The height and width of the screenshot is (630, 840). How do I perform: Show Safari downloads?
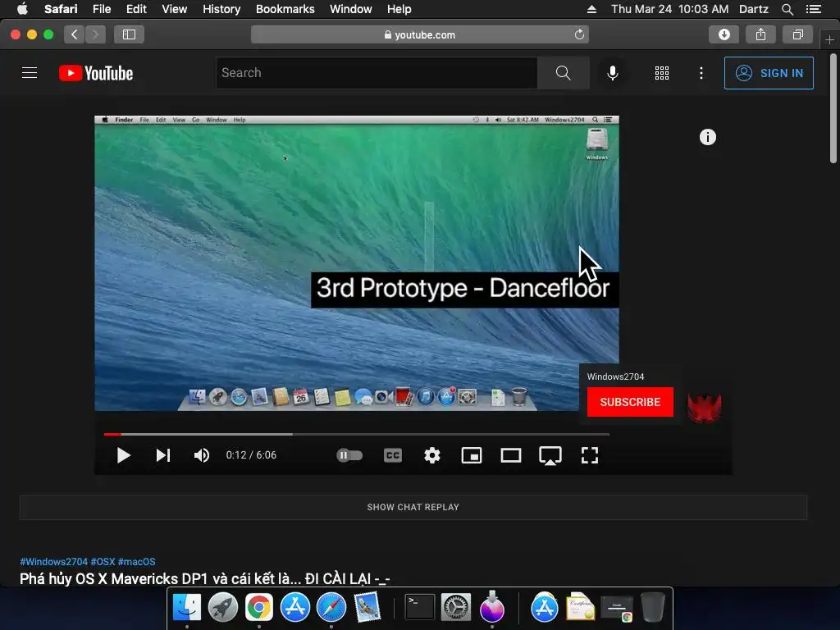724,34
